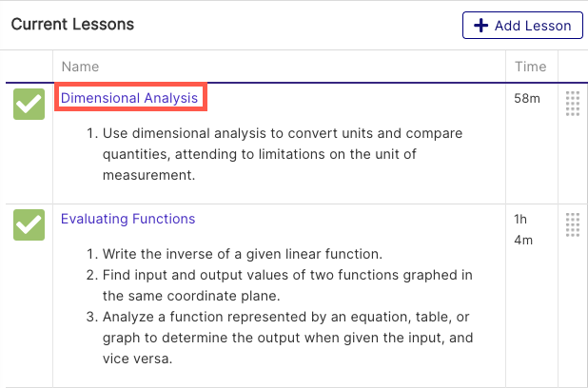Click the blank header cell above the checkmarks
The width and height of the screenshot is (588, 388).
[29, 67]
